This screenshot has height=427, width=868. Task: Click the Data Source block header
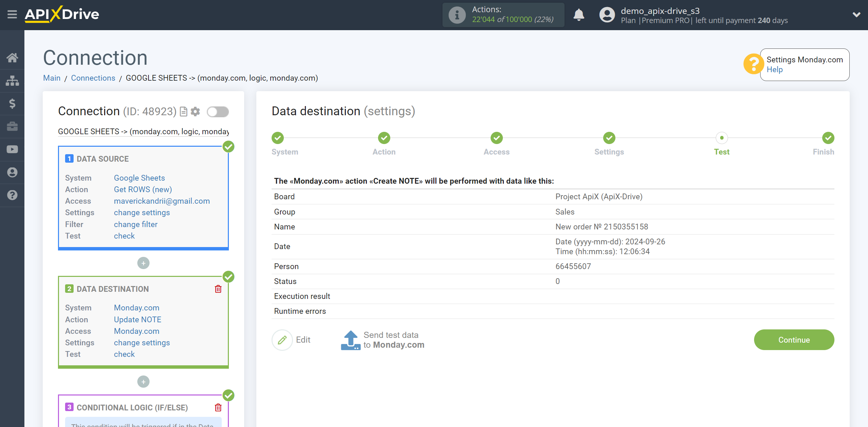[102, 159]
